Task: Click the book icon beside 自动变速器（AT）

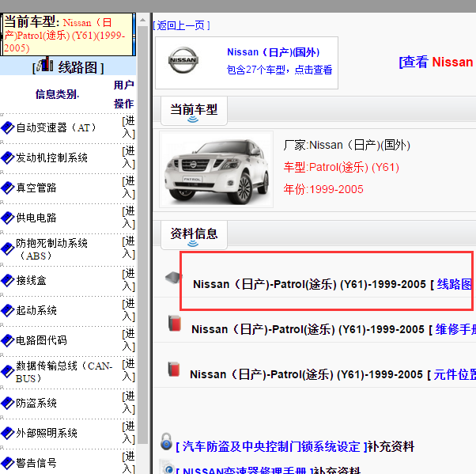Action: 8,127
